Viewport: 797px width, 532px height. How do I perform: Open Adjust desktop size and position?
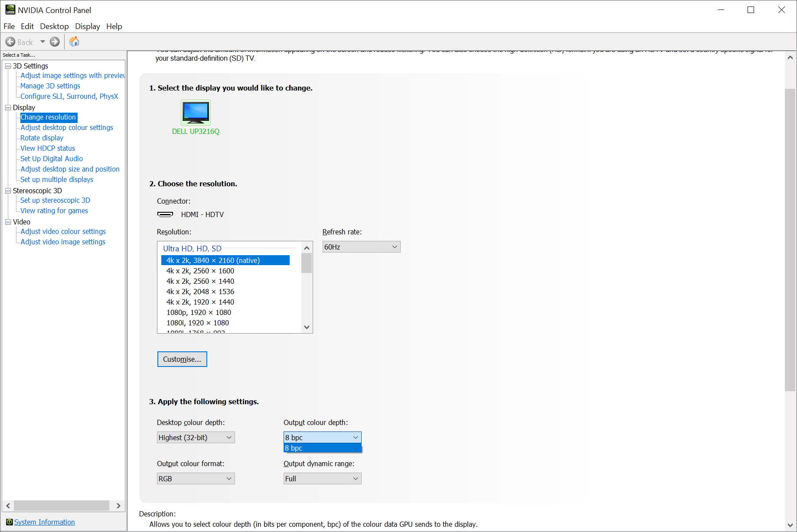[x=70, y=169]
